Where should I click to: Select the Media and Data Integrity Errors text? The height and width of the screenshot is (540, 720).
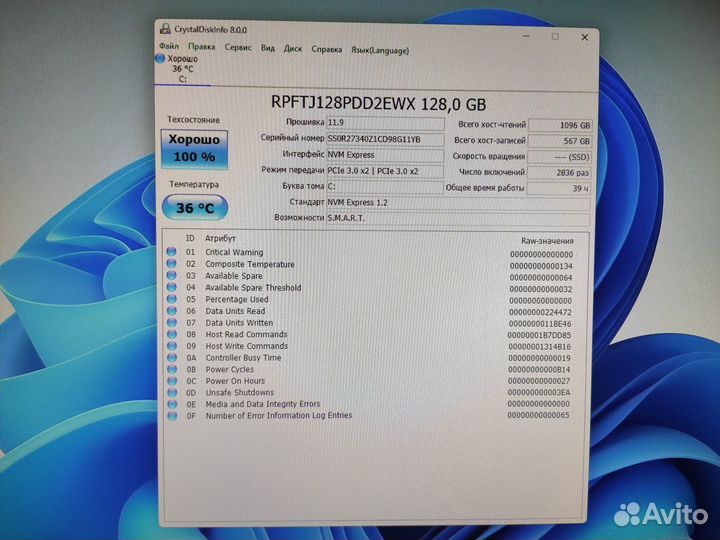pos(263,404)
